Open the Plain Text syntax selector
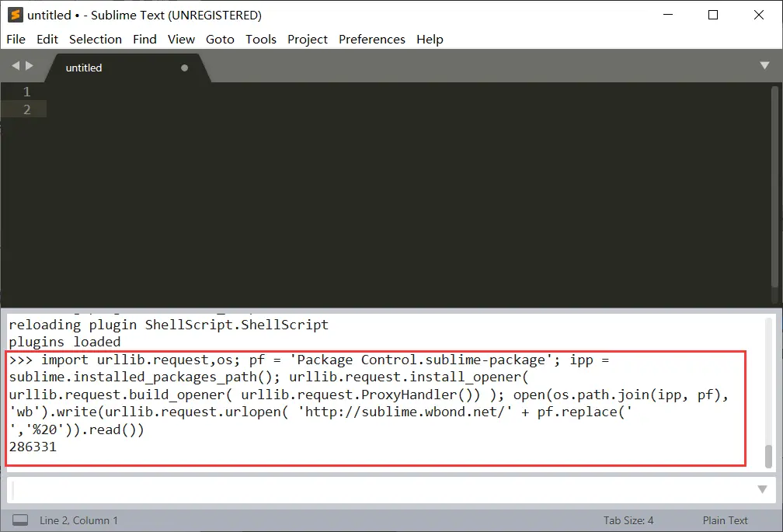This screenshot has height=532, width=783. [x=725, y=520]
